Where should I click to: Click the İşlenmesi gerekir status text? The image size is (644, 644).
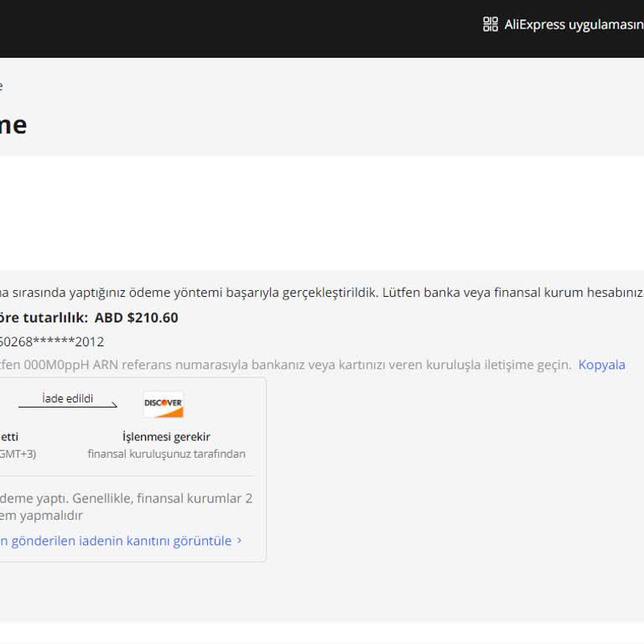click(x=166, y=437)
